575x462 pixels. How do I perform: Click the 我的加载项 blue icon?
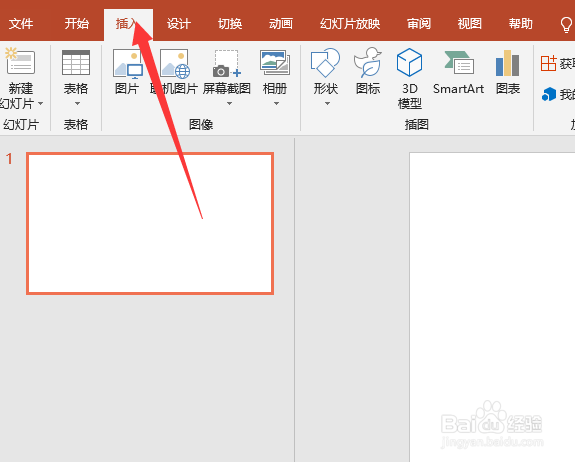pos(549,94)
